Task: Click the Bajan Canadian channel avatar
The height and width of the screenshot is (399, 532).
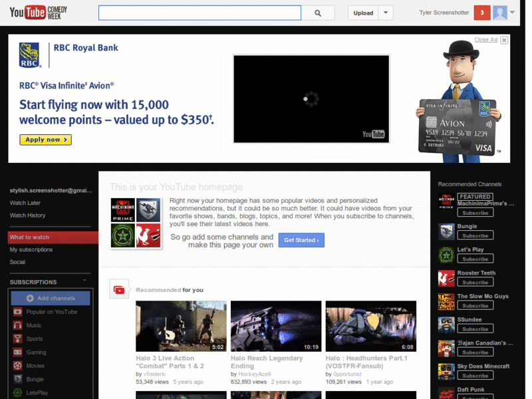Action: click(446, 348)
